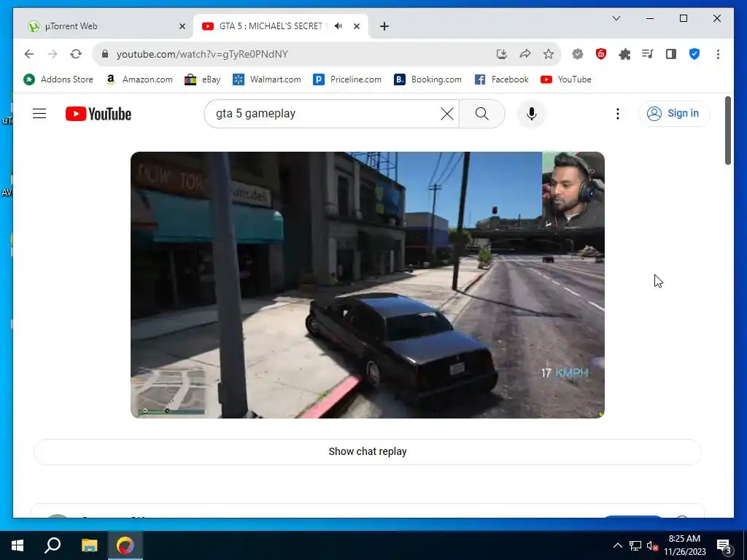Viewport: 747px width, 560px height.
Task: Share this page using the share icon
Action: click(x=525, y=54)
